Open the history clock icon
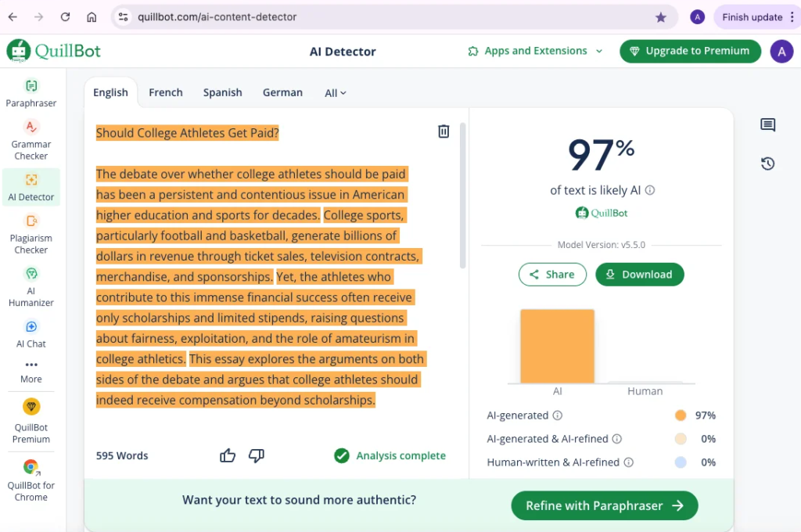The image size is (801, 532). (x=768, y=164)
